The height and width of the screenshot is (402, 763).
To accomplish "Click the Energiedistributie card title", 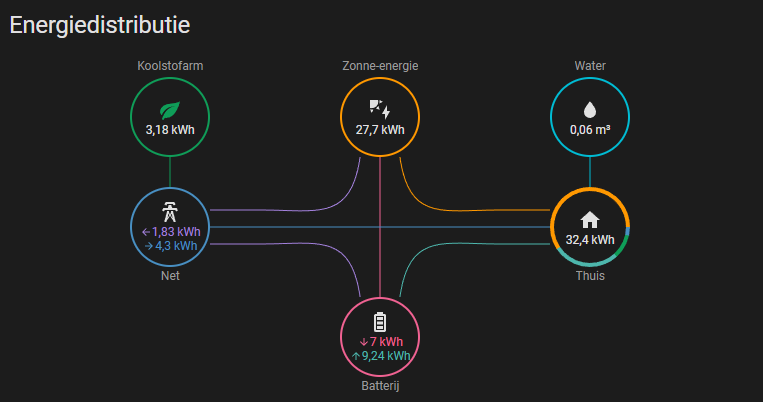I will [100, 24].
